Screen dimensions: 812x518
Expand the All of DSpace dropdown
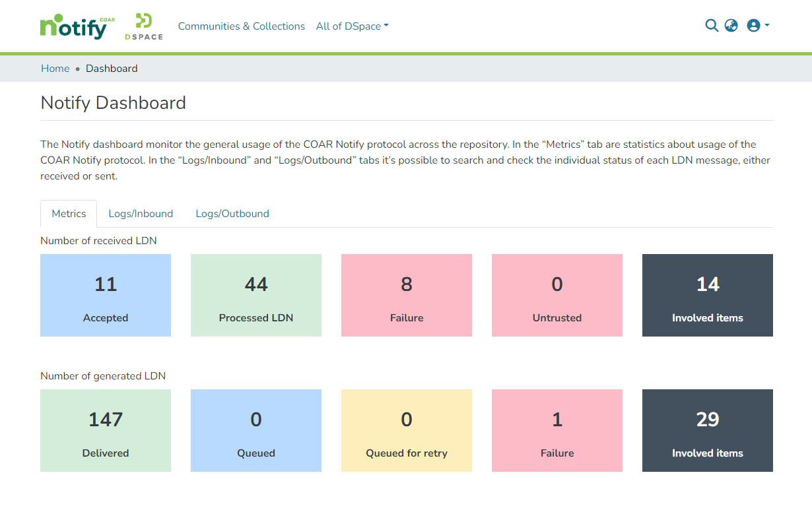[352, 26]
